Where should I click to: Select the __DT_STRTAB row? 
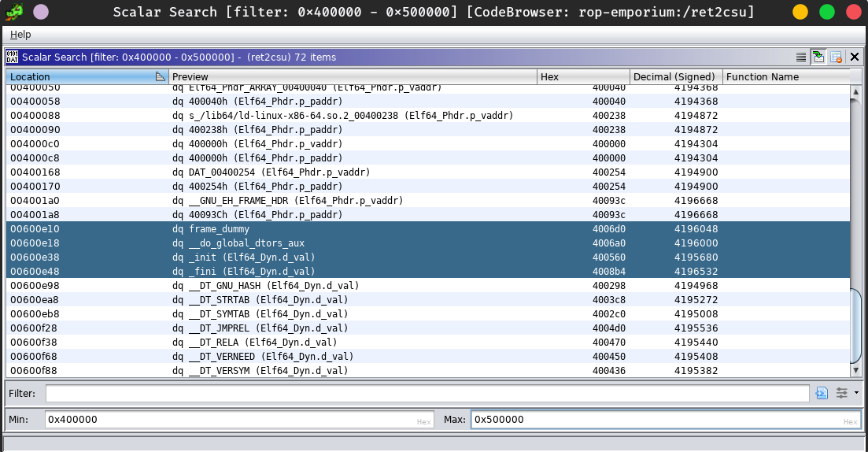[x=315, y=300]
